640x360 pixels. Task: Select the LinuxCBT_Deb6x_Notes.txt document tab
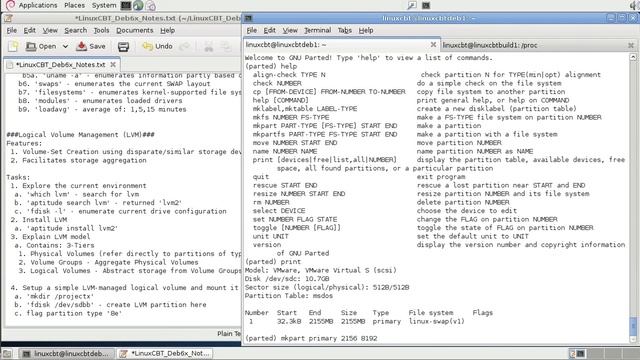click(61, 65)
